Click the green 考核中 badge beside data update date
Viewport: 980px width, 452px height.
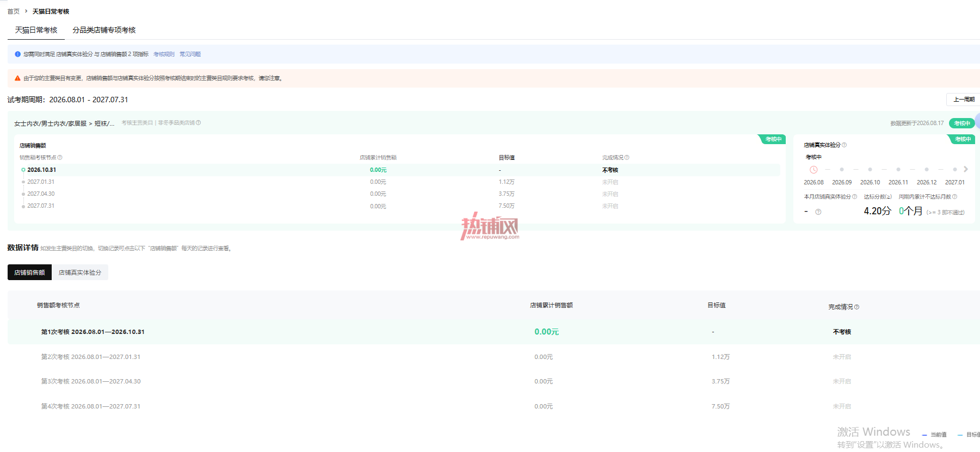[x=961, y=123]
